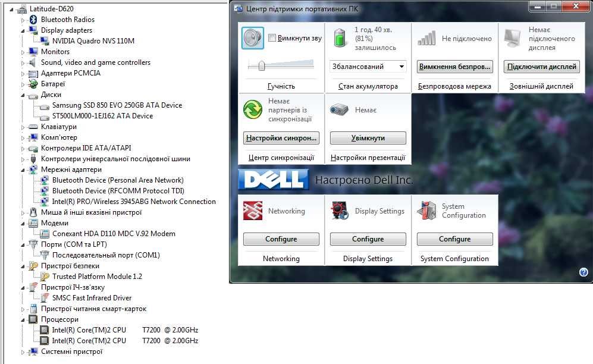Click the COM1 serial port icon

pos(44,255)
